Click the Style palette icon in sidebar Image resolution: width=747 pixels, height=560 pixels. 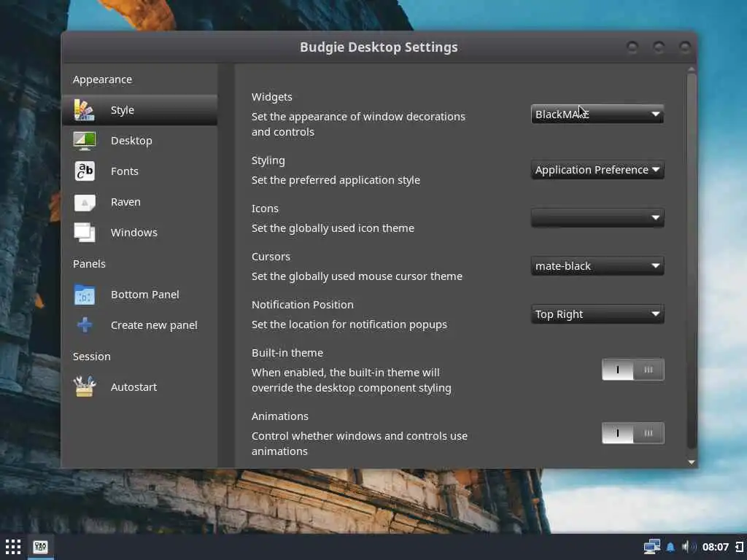tap(85, 110)
